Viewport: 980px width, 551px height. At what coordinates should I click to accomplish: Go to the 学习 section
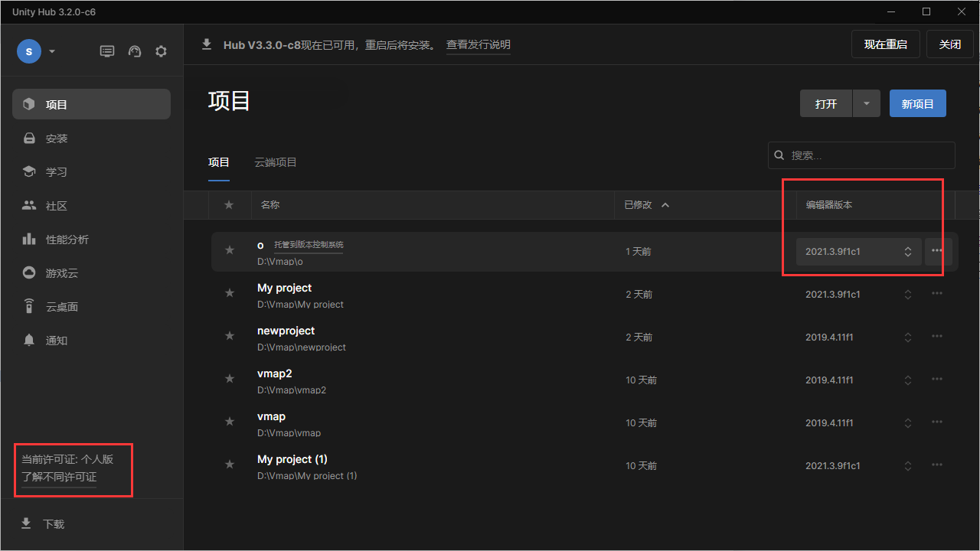[91, 172]
